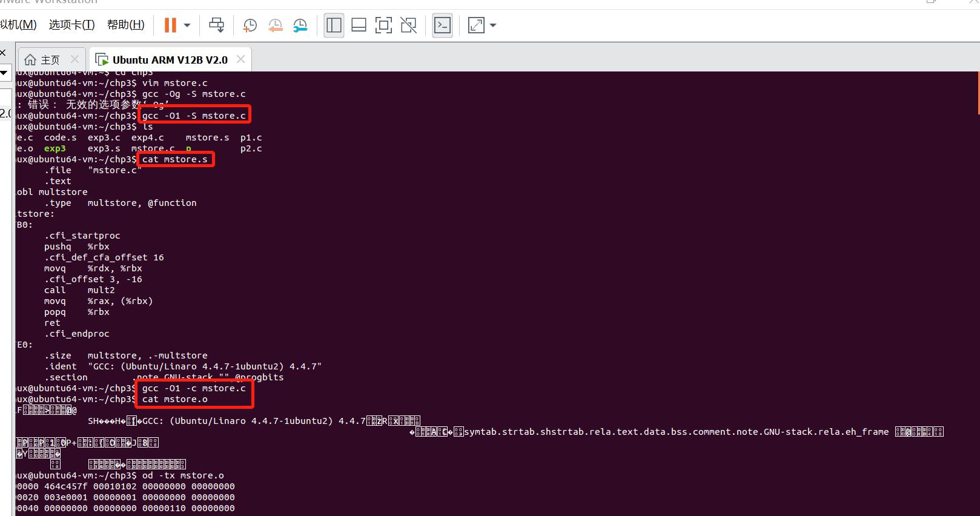Viewport: 980px width, 516px height.
Task: Click the 'cat mstore.s' command text
Action: click(x=174, y=159)
